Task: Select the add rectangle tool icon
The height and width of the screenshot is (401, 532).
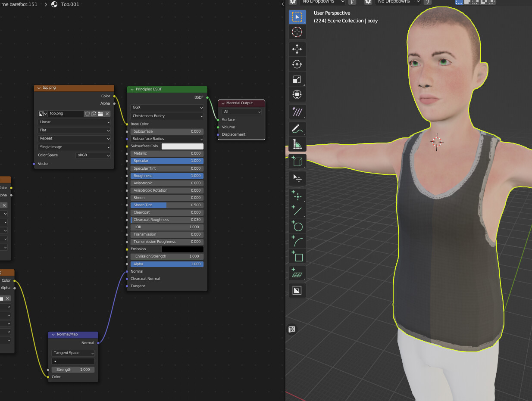Action: pyautogui.click(x=297, y=256)
